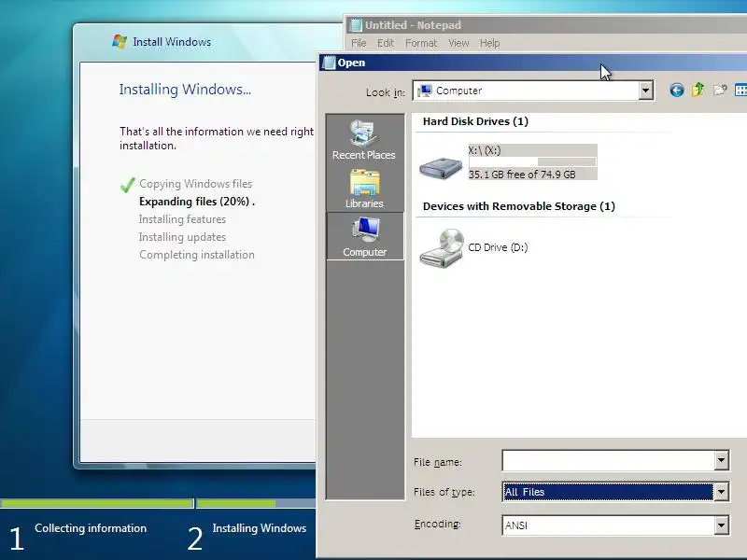Open Notepad's File menu
This screenshot has width=747, height=560.
[x=359, y=43]
